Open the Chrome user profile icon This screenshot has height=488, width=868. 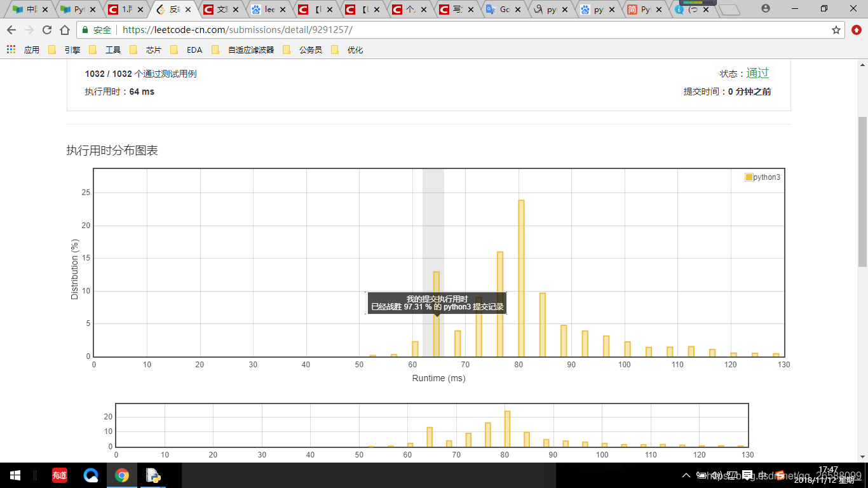click(766, 8)
